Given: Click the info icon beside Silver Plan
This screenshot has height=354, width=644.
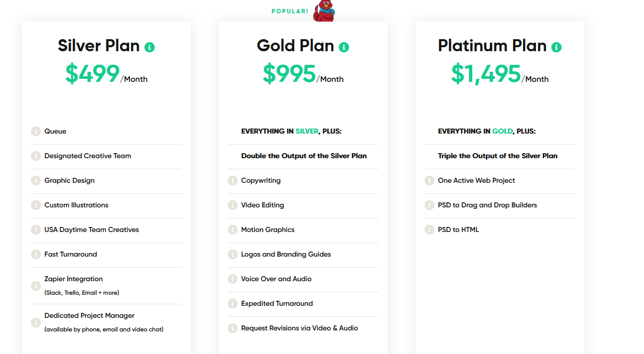Looking at the screenshot, I should (150, 47).
